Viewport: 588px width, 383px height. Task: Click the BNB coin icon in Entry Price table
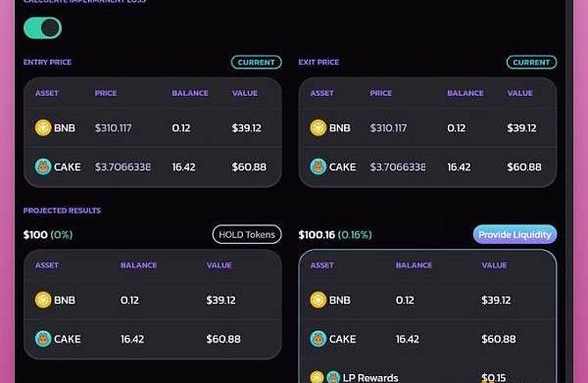point(43,127)
